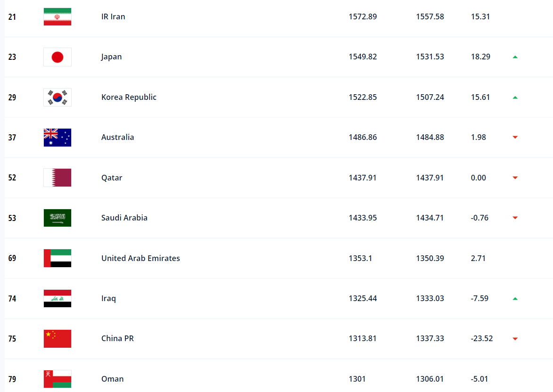Click Qatar's previous points 1437.91
The width and height of the screenshot is (553, 392).
[429, 178]
